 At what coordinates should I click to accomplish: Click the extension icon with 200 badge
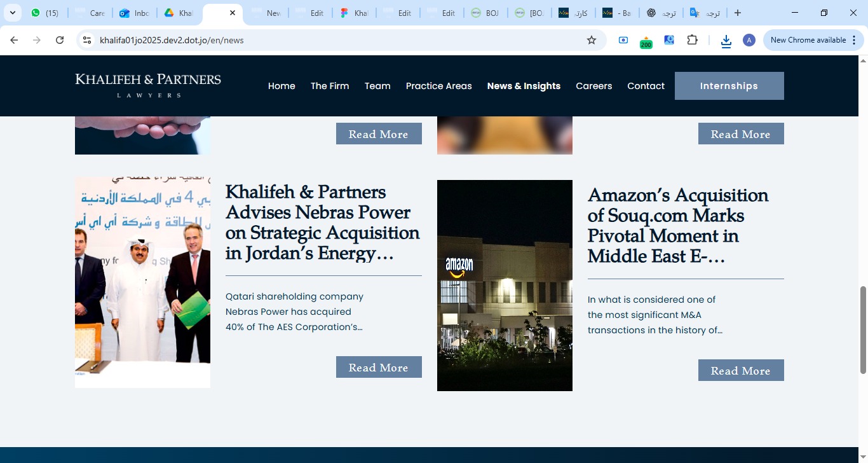(646, 41)
